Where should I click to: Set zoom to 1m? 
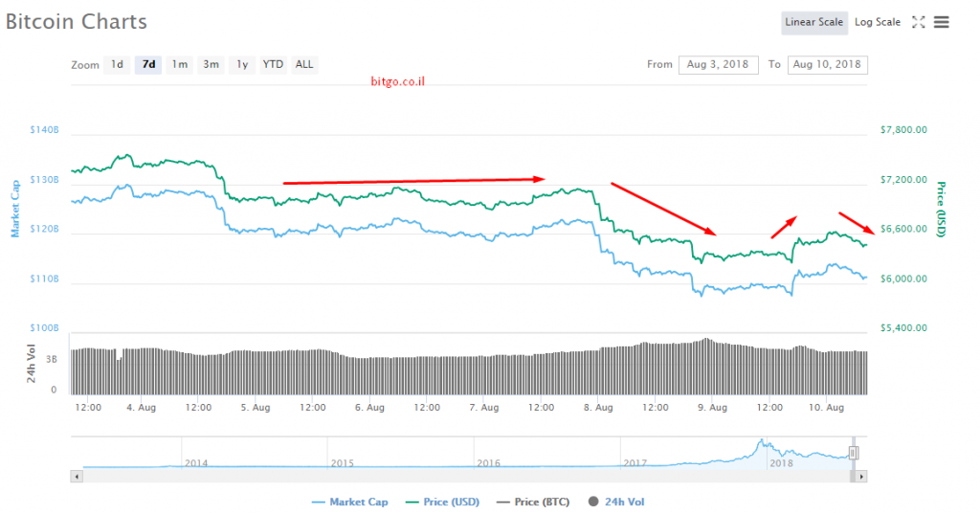(x=179, y=65)
